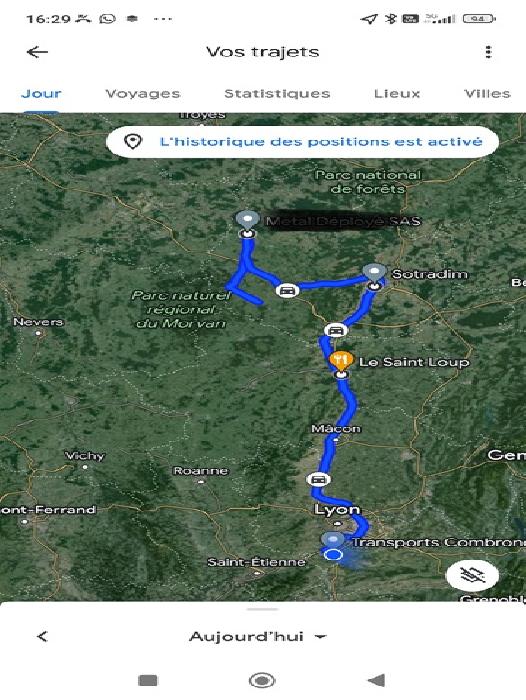Tap the car icon near Mâcon route
The height and width of the screenshot is (700, 526).
[x=318, y=479]
